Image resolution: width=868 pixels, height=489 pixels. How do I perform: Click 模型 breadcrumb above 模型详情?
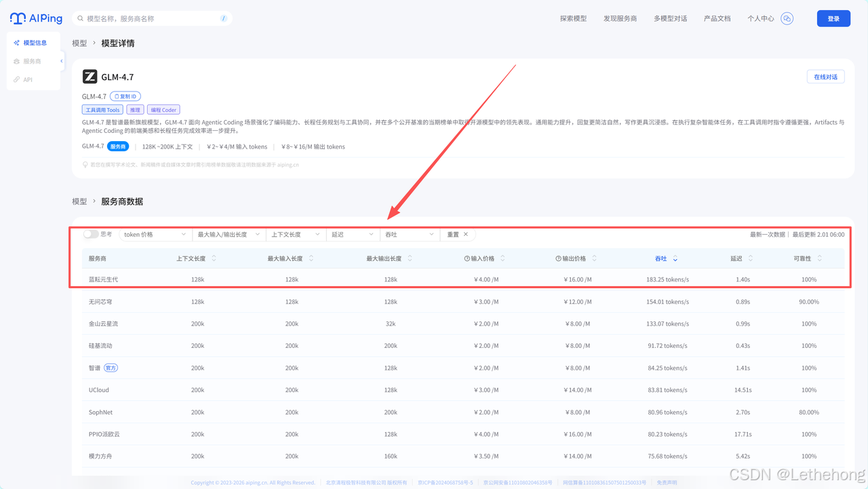[x=79, y=43]
